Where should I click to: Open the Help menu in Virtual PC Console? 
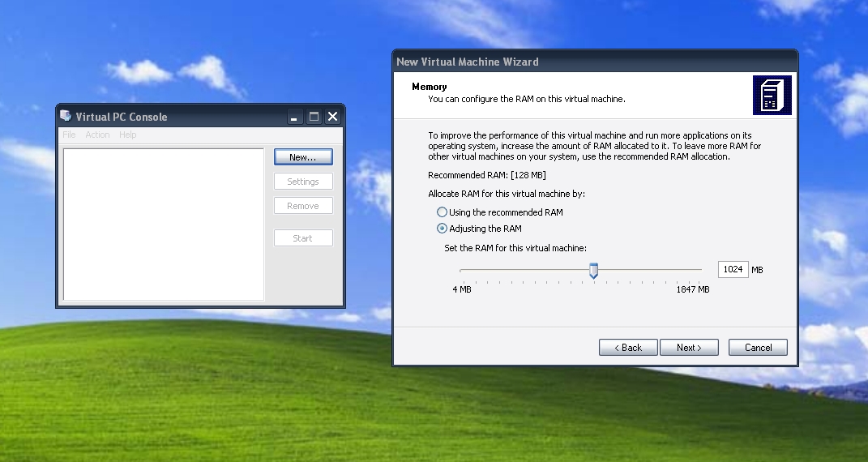tap(128, 135)
